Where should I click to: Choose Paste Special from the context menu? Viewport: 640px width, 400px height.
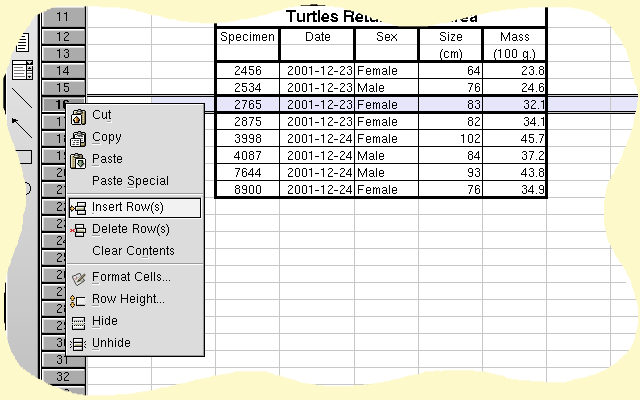[130, 181]
